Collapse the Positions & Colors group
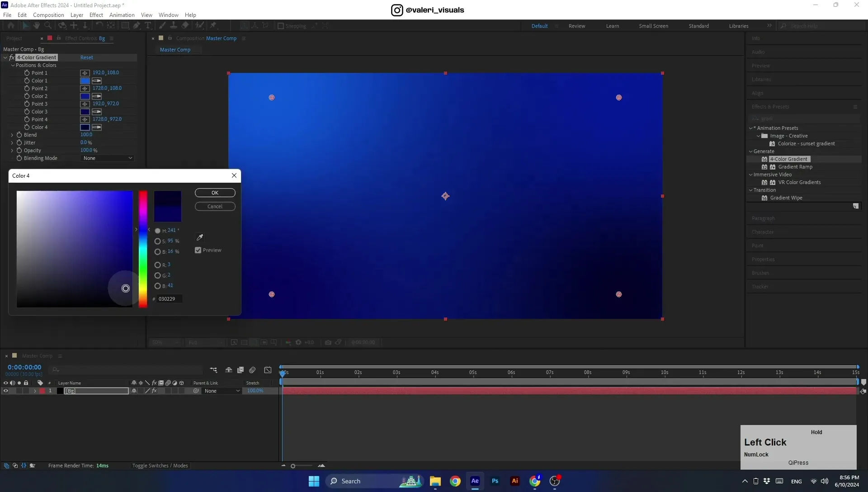 tap(13, 66)
